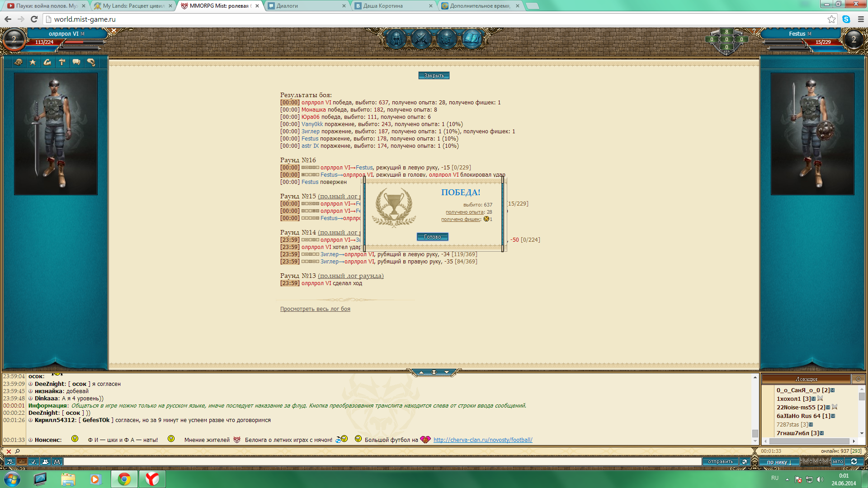
Task: Click получено опыта link in victory dialog
Action: pyautogui.click(x=465, y=212)
